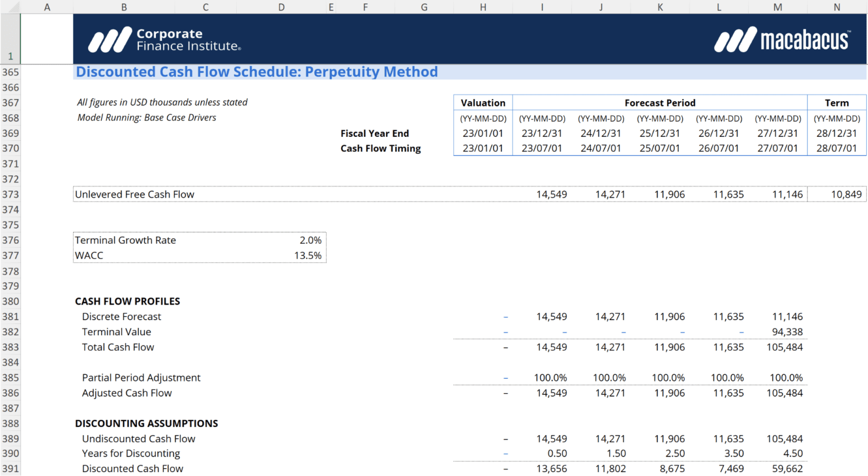Click the Macabacus logo in the header
868x476 pixels.
point(783,39)
